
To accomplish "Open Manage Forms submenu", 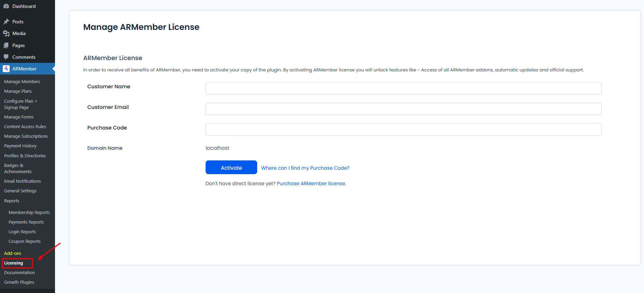I will 19,117.
